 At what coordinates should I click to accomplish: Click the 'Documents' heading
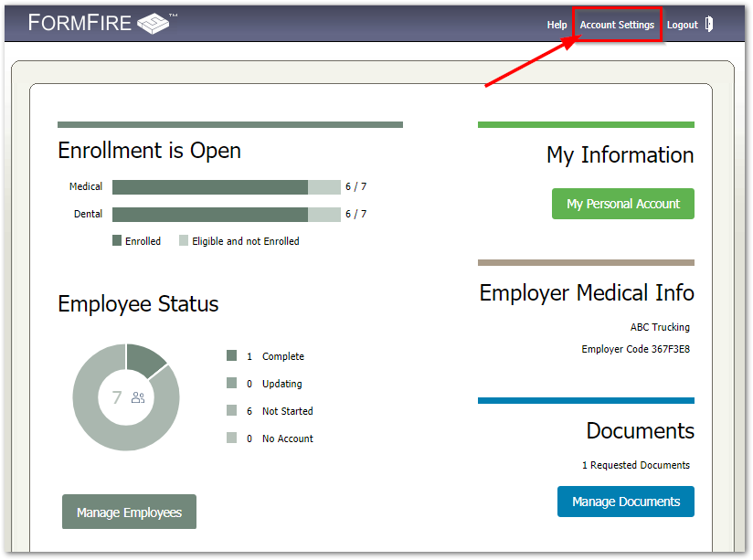point(641,431)
